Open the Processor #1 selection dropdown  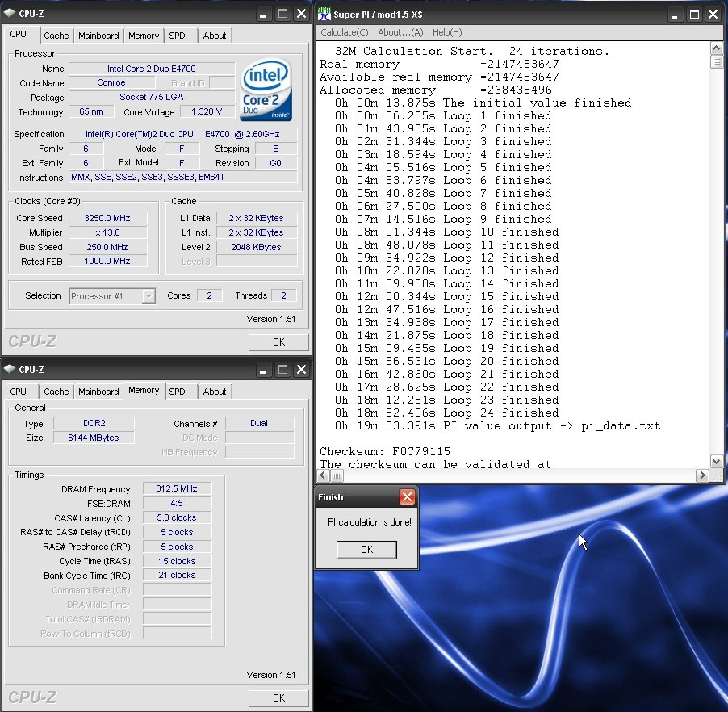point(149,295)
